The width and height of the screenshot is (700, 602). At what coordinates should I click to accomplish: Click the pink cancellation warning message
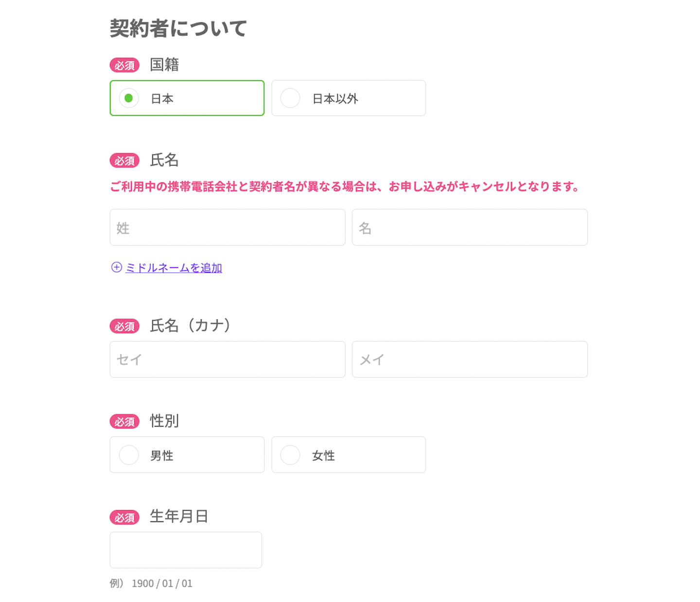tap(345, 186)
